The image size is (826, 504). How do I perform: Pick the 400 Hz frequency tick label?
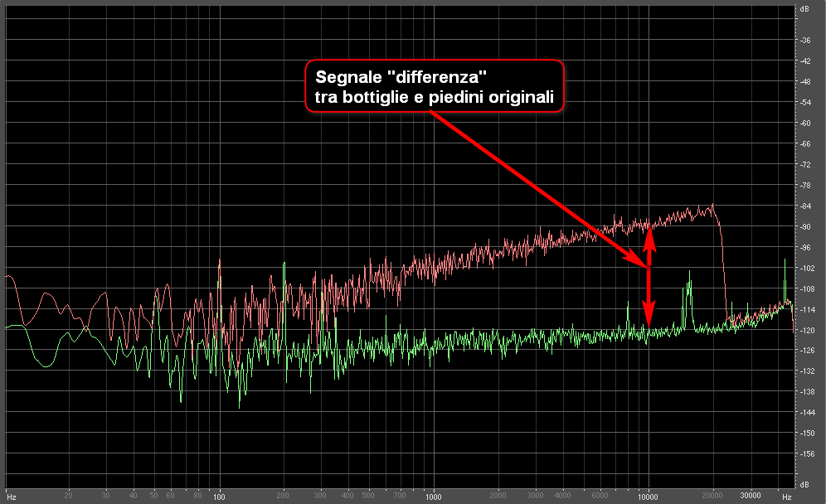[347, 496]
